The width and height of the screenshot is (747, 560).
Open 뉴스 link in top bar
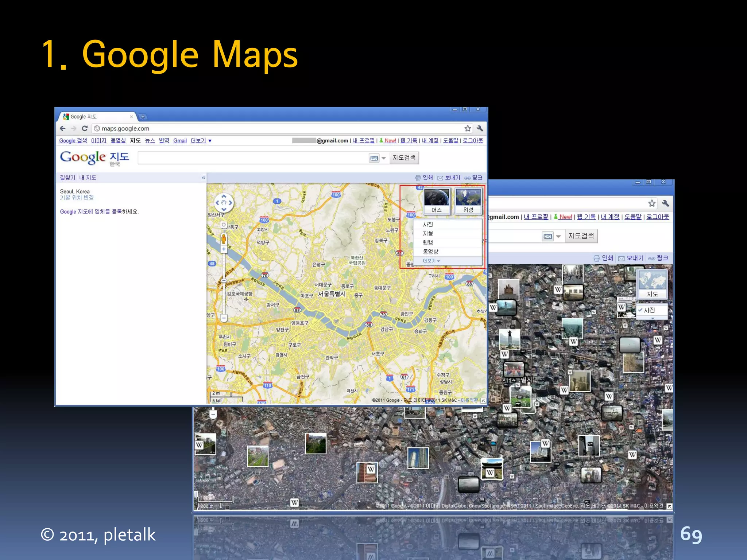pyautogui.click(x=150, y=141)
